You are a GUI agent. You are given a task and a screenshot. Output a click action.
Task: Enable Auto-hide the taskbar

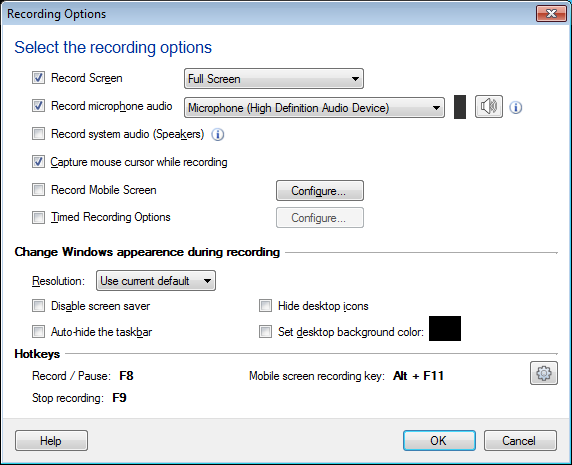[38, 332]
